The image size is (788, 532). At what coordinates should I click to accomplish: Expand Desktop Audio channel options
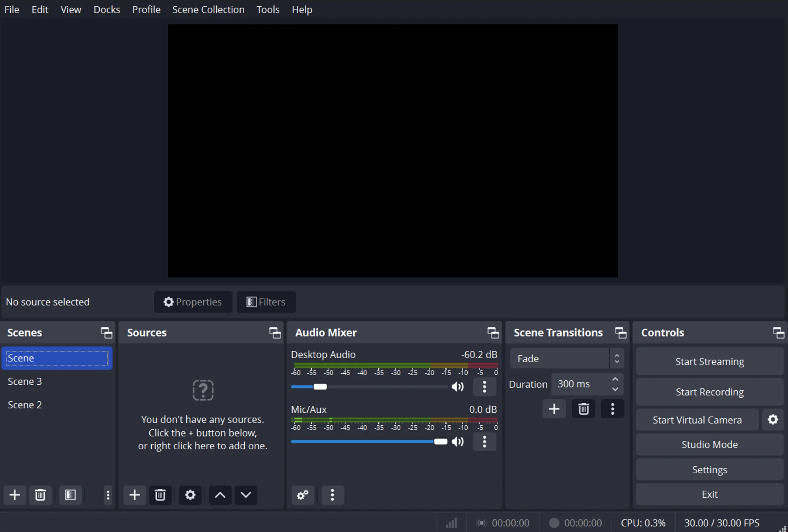[x=486, y=387]
